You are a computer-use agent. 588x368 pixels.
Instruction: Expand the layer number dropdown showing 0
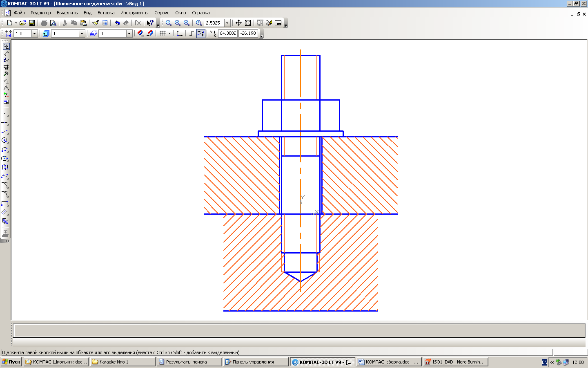129,34
